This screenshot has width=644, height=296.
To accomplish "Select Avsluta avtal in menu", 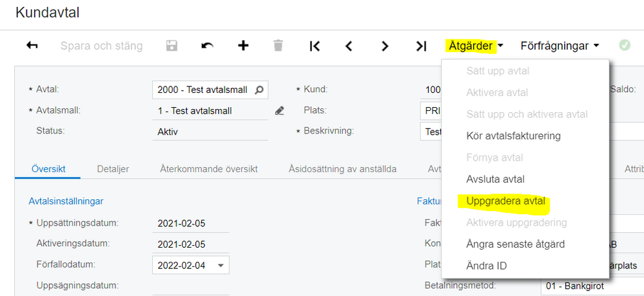I will coord(496,179).
